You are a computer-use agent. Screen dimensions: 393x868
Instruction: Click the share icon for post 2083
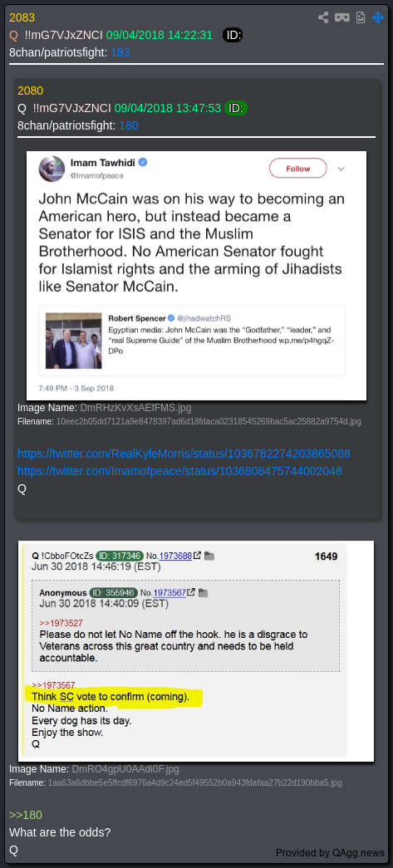pyautogui.click(x=323, y=17)
